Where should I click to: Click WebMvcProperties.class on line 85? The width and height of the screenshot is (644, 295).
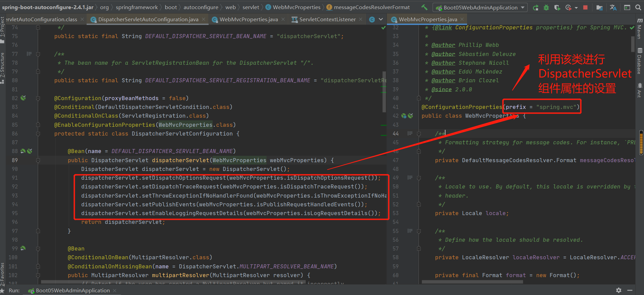click(195, 125)
